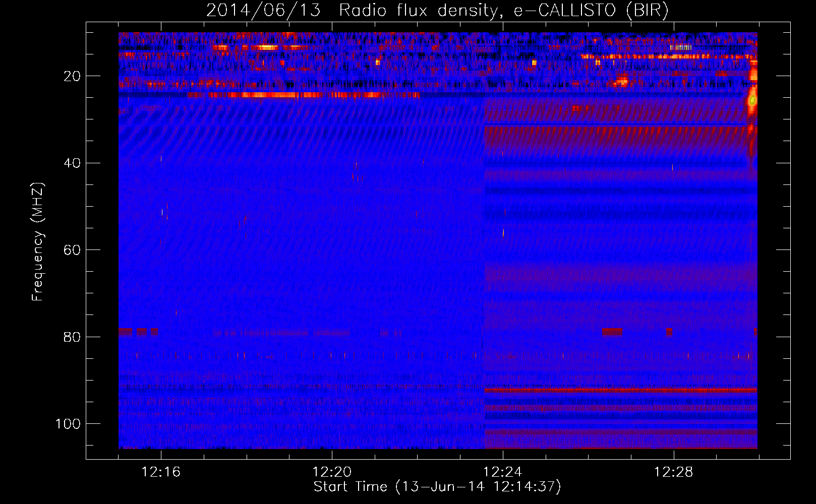Click the 20 frequency tick label
Screen dimensions: 816x504
[72, 76]
